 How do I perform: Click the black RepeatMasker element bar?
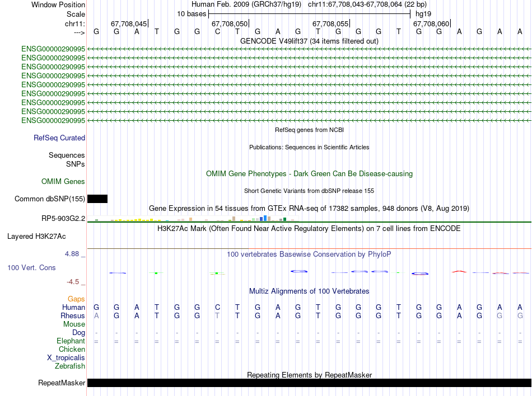pos(309,383)
